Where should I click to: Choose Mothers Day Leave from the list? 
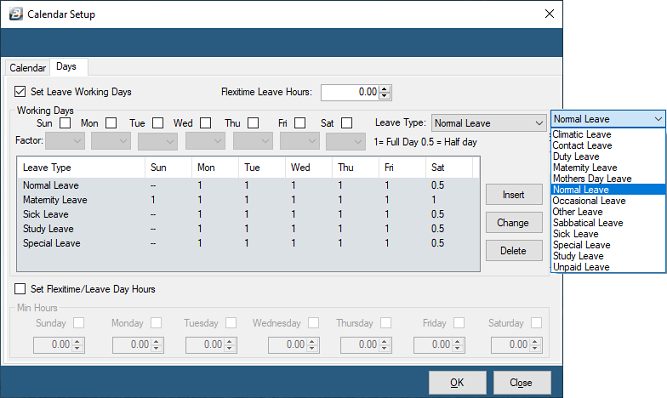(608, 179)
